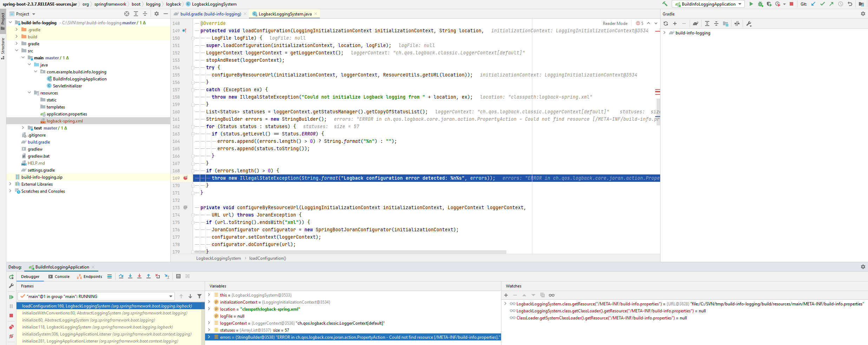The height and width of the screenshot is (345, 868).
Task: Click springframework in the top breadcrumb
Action: (x=110, y=4)
